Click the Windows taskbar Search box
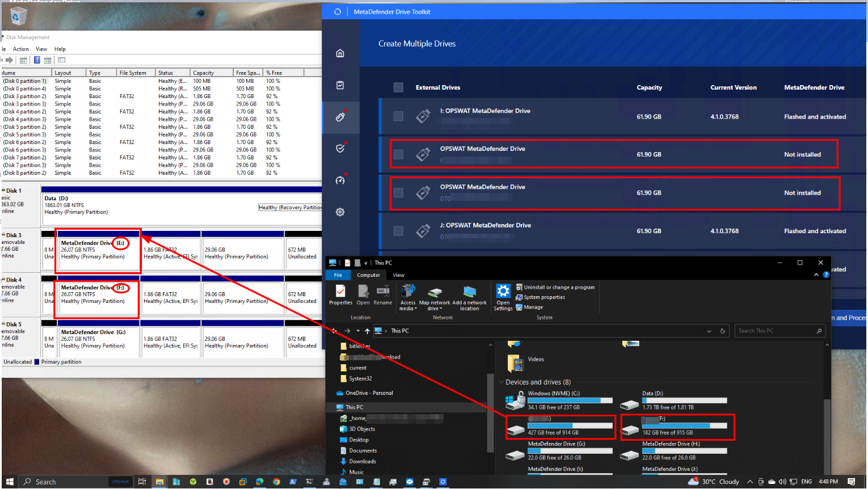Screen dimensions: 868x489 (x=77, y=482)
